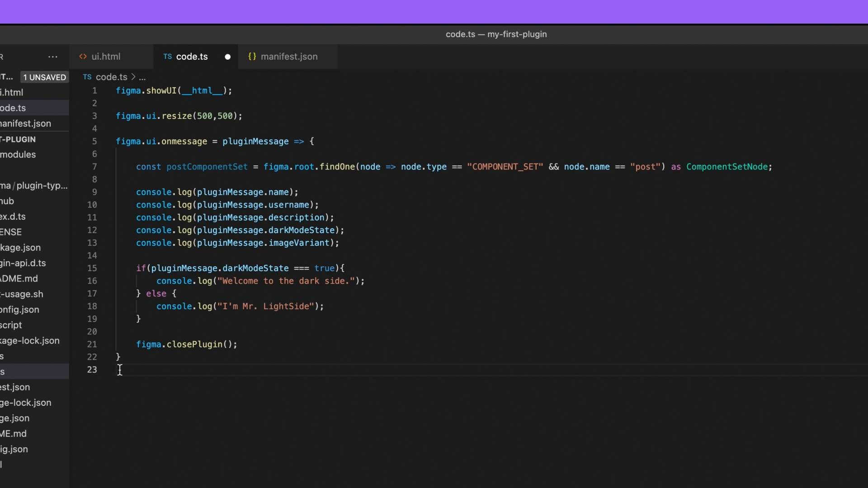
Task: Click the "I'm Mr. LightSide" string
Action: pos(266,306)
